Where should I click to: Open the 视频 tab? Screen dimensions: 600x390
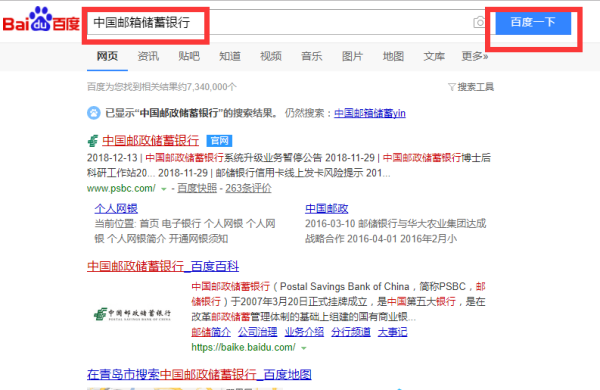(271, 56)
